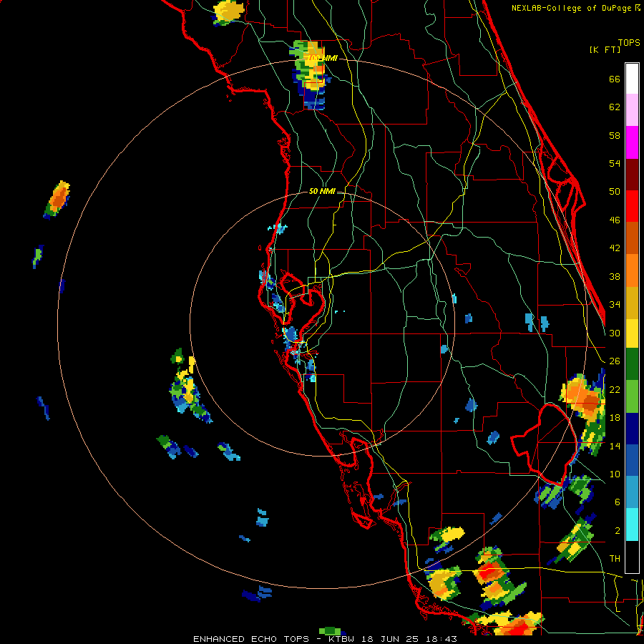Click the white swatch beside the 66 label
644x644 pixels.
tap(632, 79)
